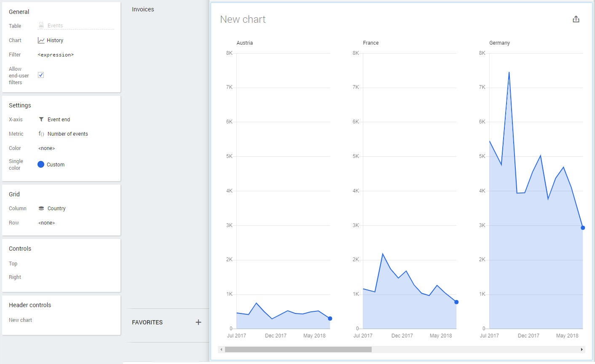Screen dimensions: 595x364
Task: Toggle Allow end-user filters checkbox
Action: 41,75
